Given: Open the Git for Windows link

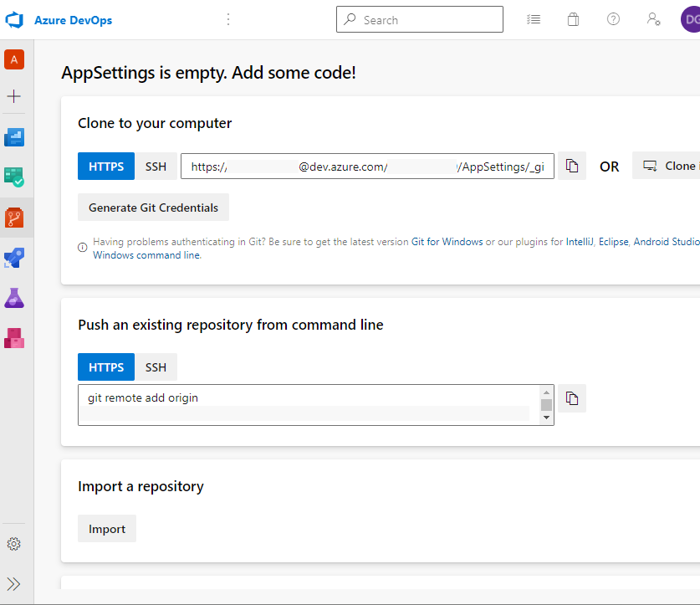Looking at the screenshot, I should pyautogui.click(x=447, y=242).
